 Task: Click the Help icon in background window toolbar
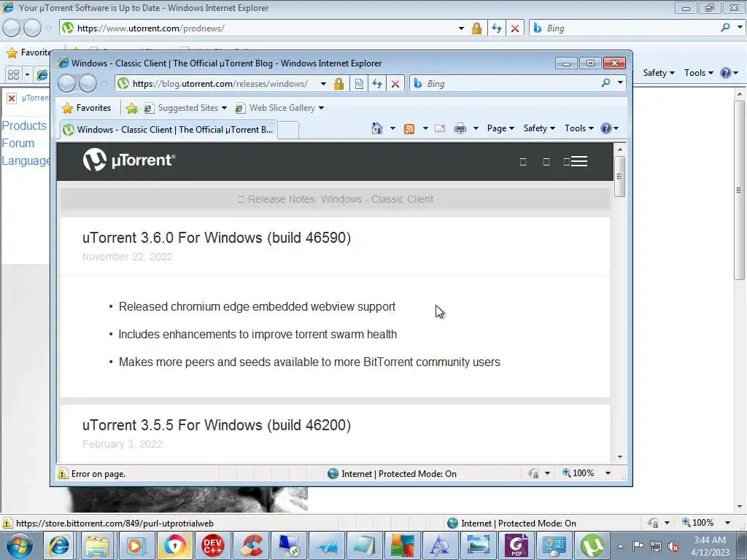[x=726, y=73]
